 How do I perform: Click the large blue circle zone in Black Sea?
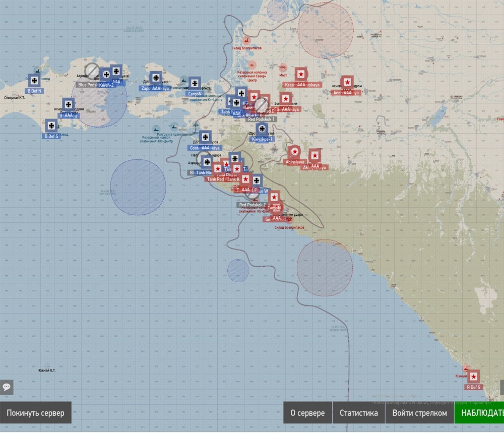coord(138,187)
